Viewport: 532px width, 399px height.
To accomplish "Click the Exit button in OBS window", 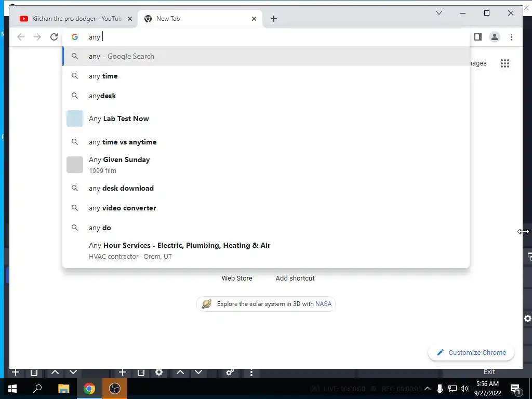I will 489,372.
